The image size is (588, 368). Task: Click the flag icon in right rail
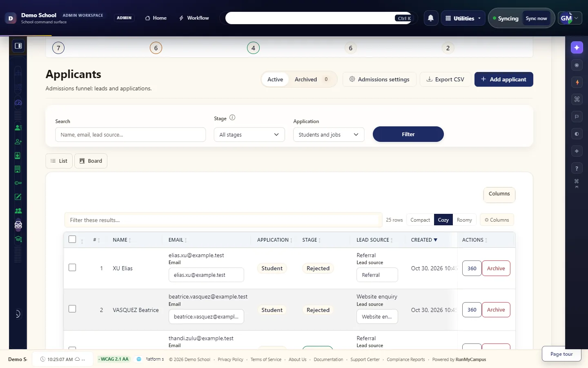click(577, 117)
